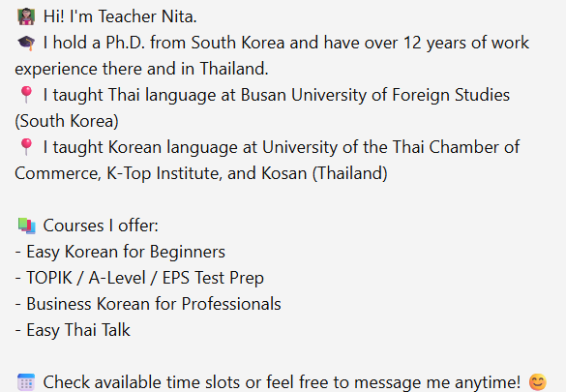This screenshot has width=566, height=392.
Task: Click the books emoji beside 'Courses I offer'
Action: (x=26, y=226)
